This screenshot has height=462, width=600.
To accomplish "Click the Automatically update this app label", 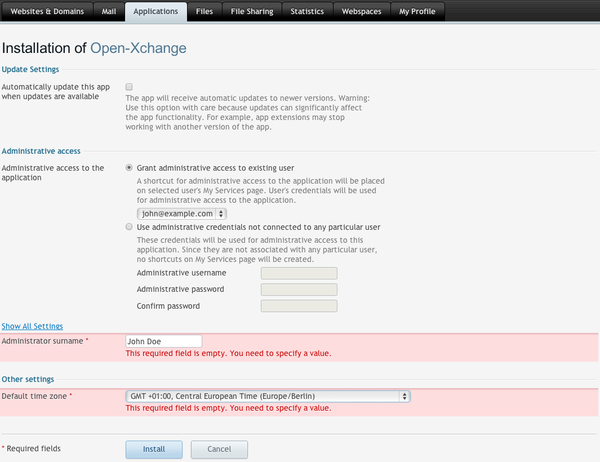I will click(55, 91).
